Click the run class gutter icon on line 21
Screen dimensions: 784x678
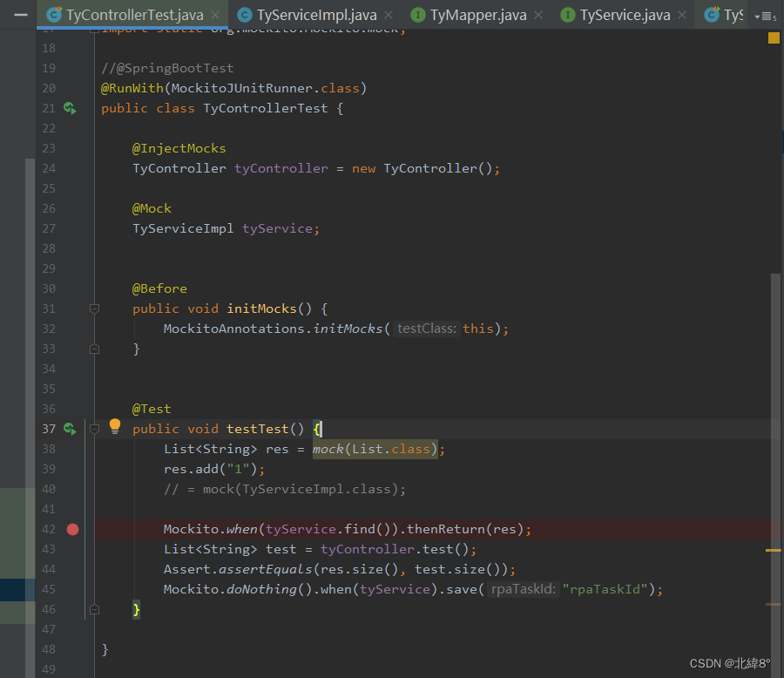pyautogui.click(x=70, y=108)
